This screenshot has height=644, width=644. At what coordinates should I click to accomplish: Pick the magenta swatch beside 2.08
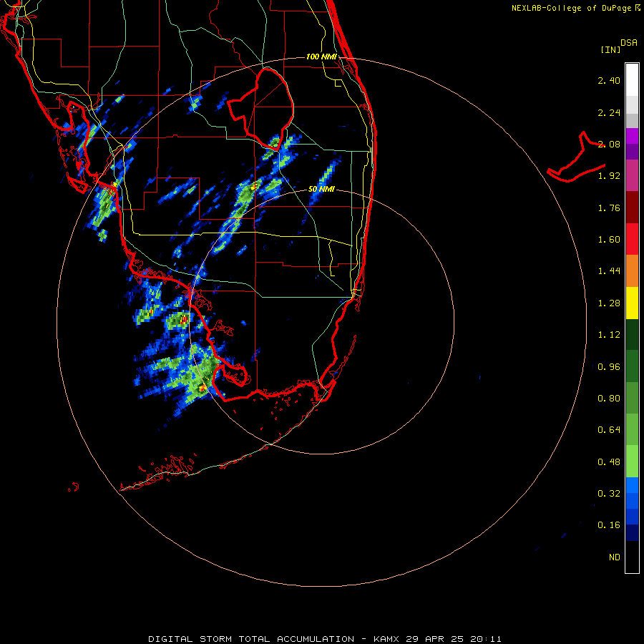(632, 136)
